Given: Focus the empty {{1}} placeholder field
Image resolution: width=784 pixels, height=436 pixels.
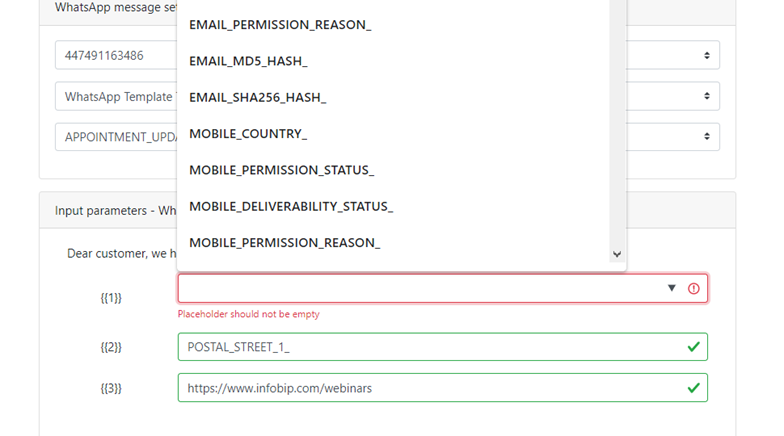Looking at the screenshot, I should [420, 288].
